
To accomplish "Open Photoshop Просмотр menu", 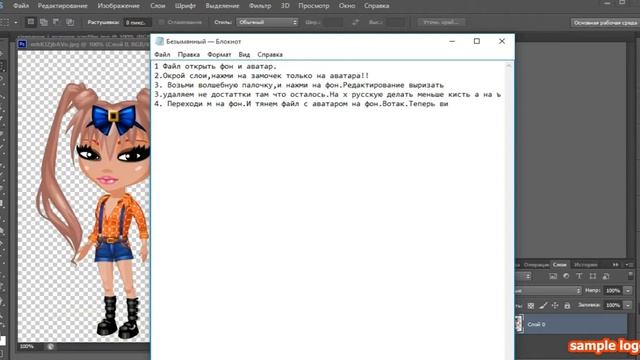I will coord(313,6).
